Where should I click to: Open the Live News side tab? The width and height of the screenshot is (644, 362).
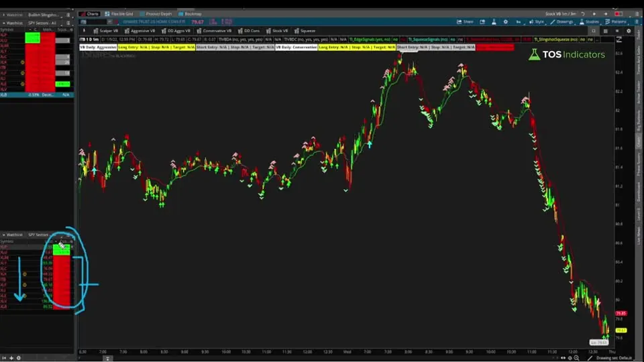click(x=639, y=235)
